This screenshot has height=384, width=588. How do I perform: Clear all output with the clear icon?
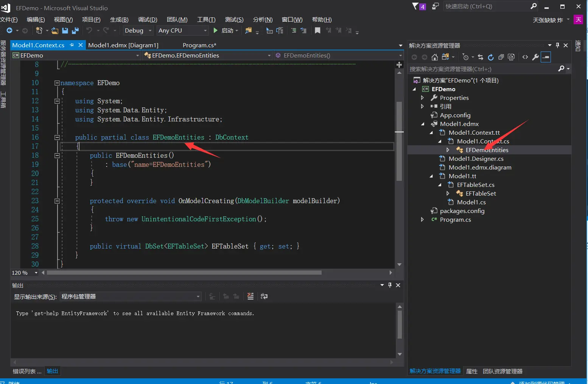(250, 297)
